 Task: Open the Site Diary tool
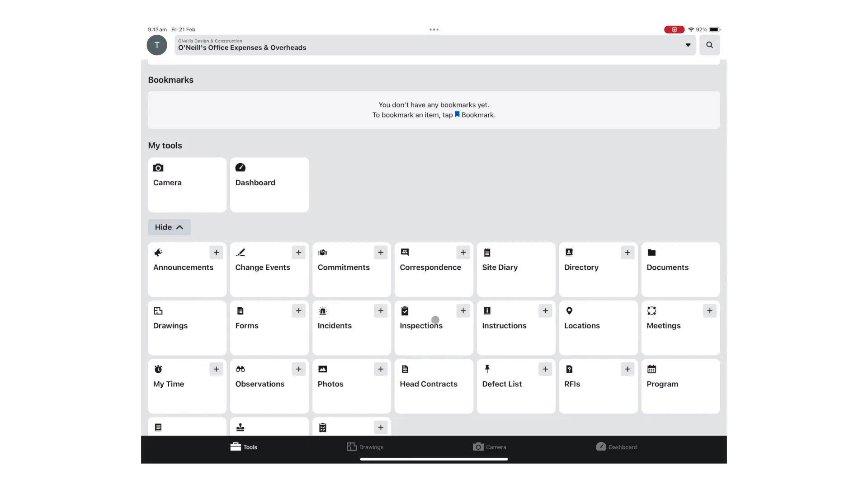click(516, 270)
